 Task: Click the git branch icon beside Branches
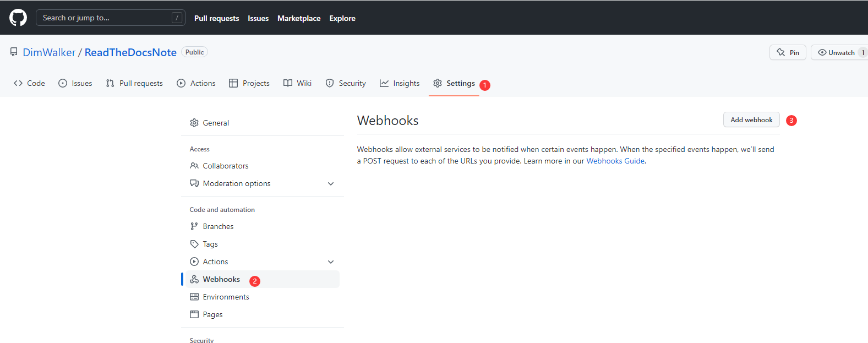pos(194,226)
